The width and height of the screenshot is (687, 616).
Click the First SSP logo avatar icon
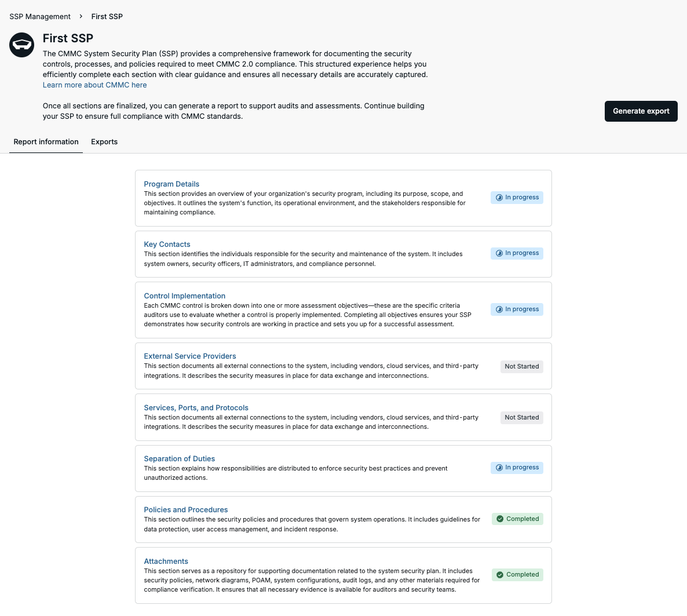point(22,45)
